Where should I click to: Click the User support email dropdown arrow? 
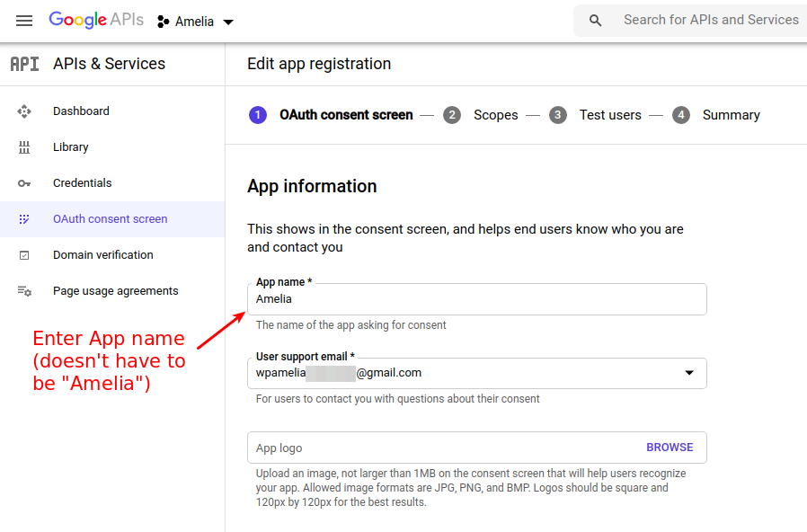(689, 373)
